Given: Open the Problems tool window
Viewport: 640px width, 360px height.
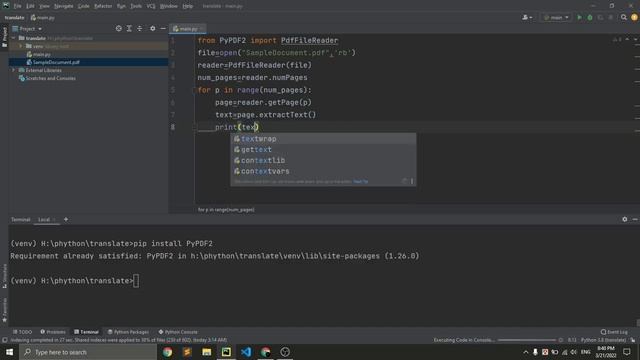Looking at the screenshot, I should [x=53, y=332].
